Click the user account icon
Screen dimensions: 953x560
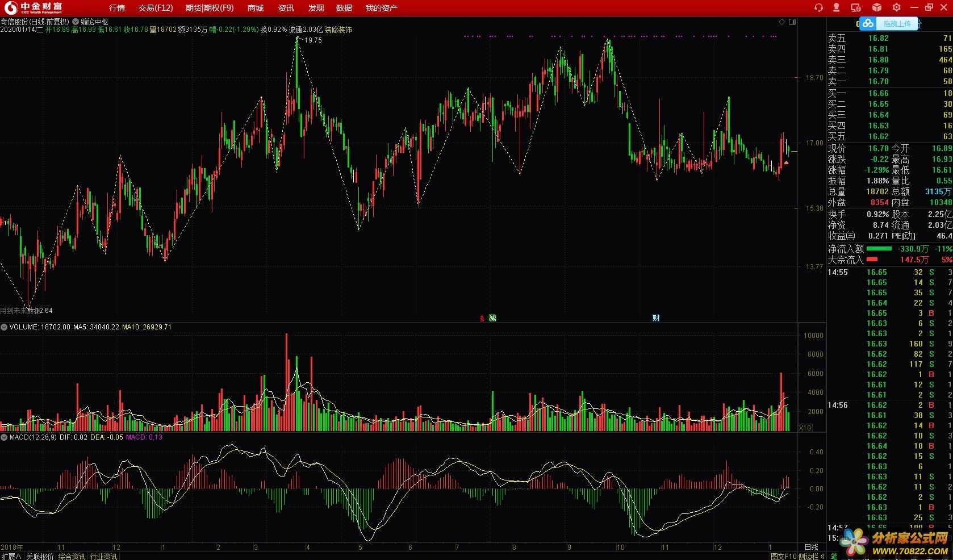(x=836, y=7)
